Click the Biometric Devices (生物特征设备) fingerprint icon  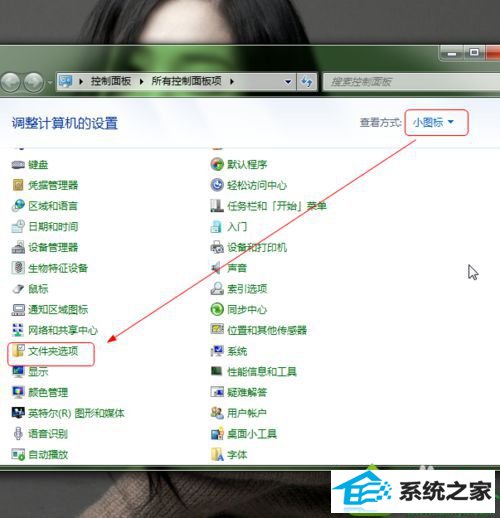tap(18, 268)
